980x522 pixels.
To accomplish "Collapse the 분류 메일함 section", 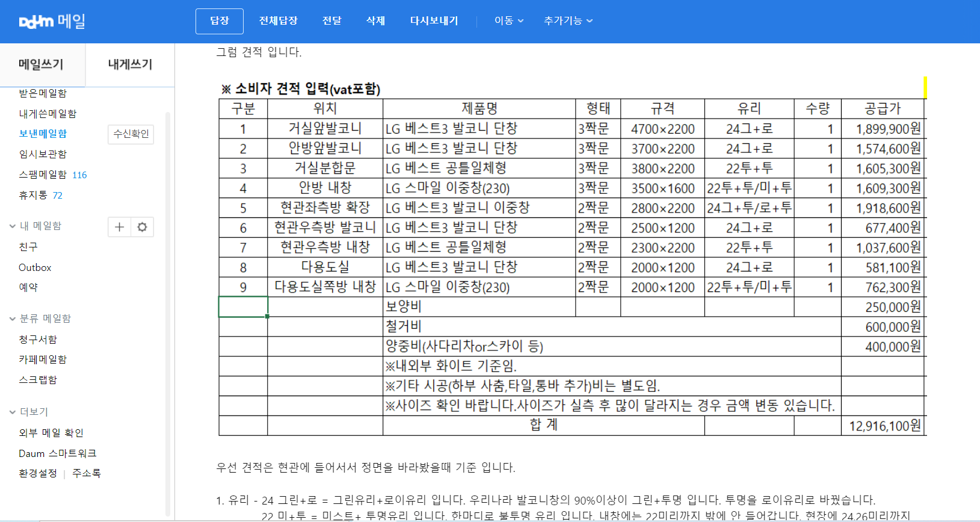I will tap(12, 319).
